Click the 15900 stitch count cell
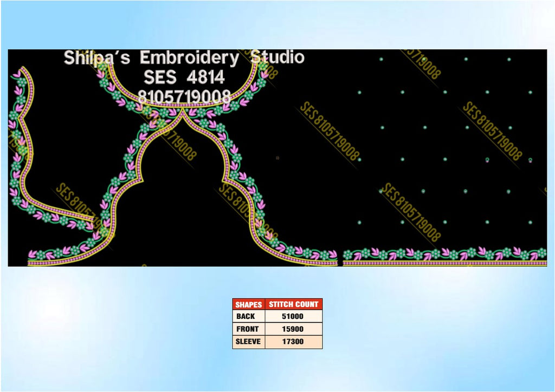Viewport: 555px width, 392px height. 293,329
